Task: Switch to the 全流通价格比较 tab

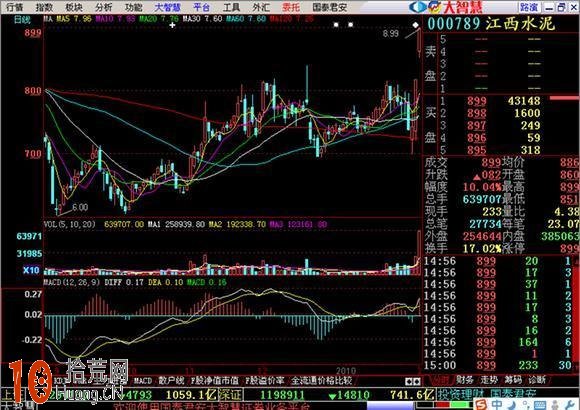Action: [x=321, y=380]
